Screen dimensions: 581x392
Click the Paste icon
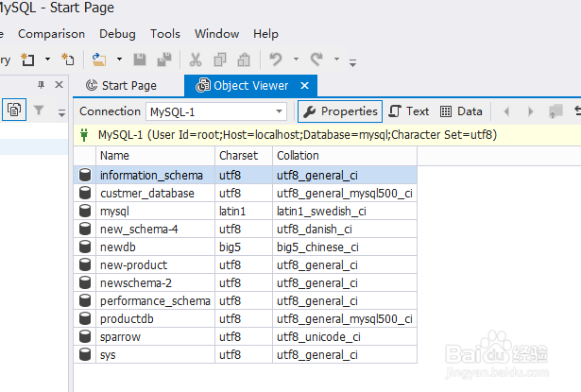244,60
